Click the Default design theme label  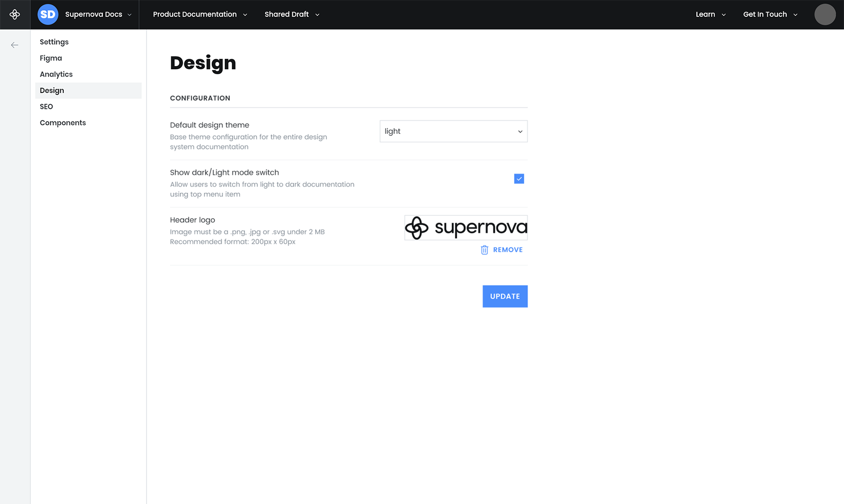(209, 125)
